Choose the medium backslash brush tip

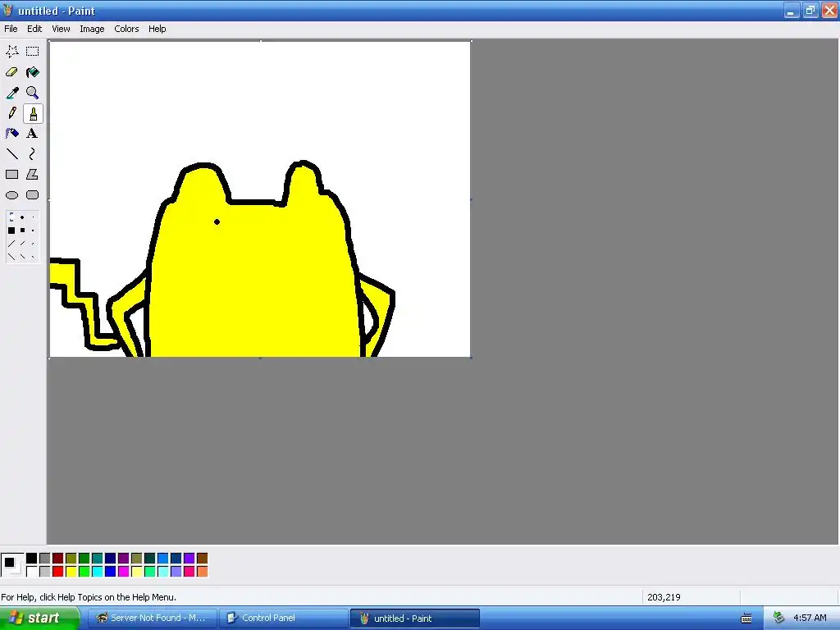coord(22,257)
